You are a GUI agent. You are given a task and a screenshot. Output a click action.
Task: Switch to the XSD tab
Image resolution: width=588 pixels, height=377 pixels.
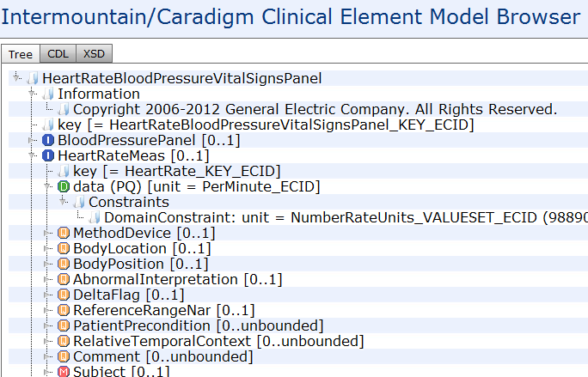coord(94,53)
